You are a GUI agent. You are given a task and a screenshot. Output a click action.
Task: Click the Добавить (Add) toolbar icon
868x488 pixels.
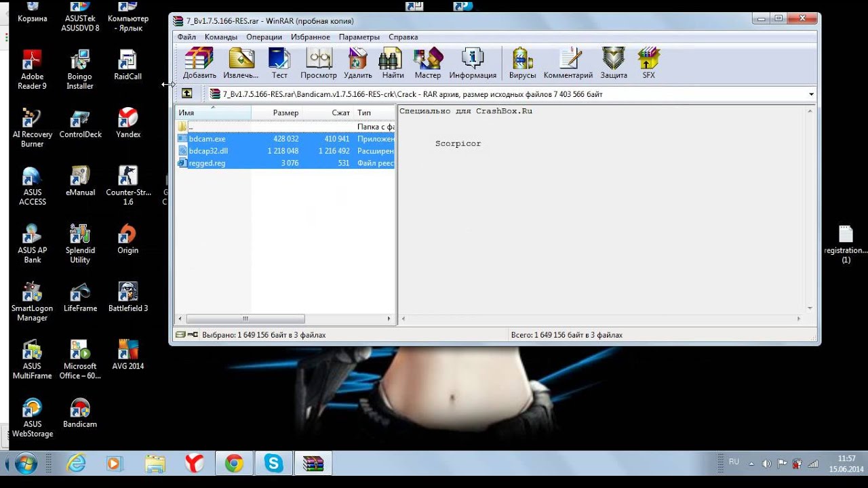coord(199,62)
